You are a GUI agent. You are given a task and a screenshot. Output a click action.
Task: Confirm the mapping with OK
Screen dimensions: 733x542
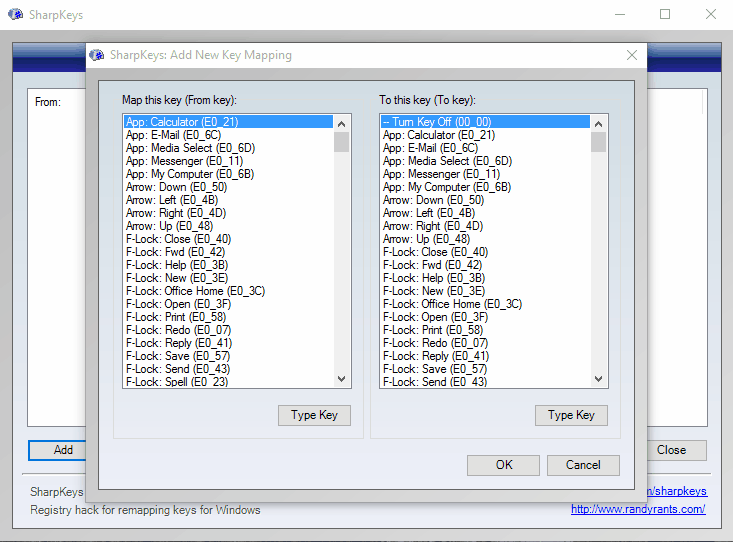click(x=503, y=465)
